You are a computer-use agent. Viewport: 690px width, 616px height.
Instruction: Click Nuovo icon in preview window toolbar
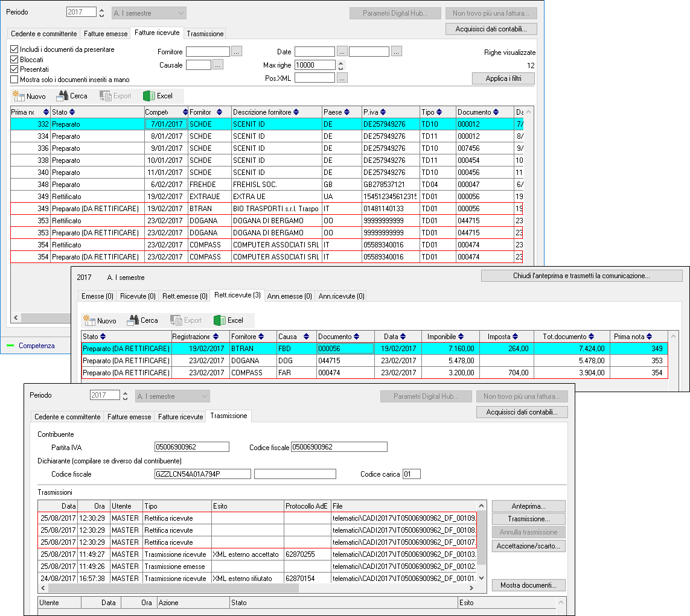[89, 320]
